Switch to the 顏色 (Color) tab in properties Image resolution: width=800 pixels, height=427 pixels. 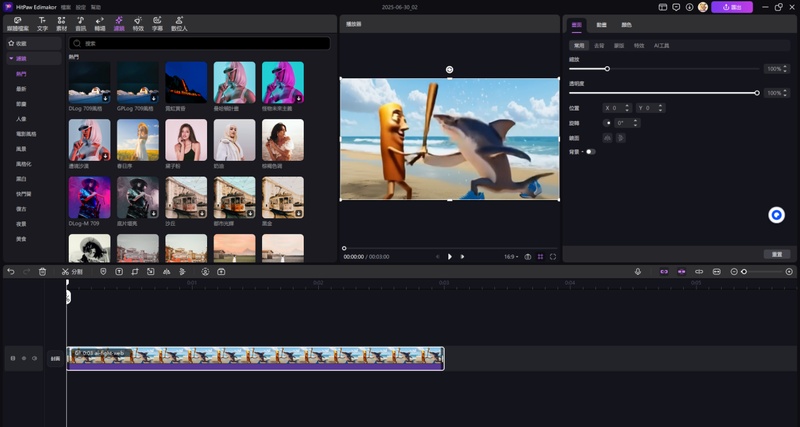pos(627,24)
